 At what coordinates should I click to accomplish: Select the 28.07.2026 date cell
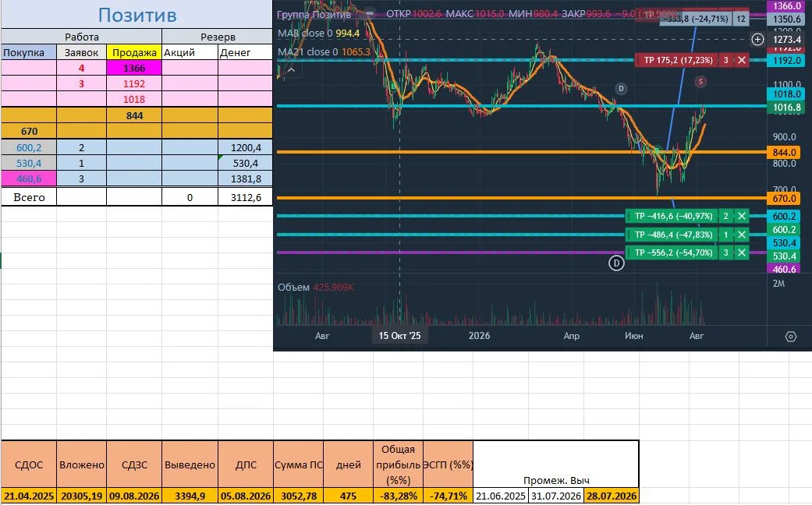[x=612, y=496]
